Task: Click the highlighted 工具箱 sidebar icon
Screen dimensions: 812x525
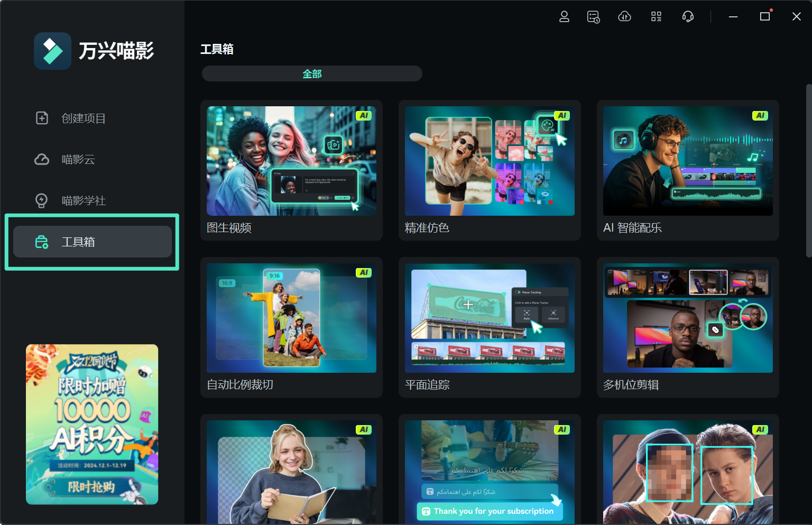Action: tap(42, 242)
